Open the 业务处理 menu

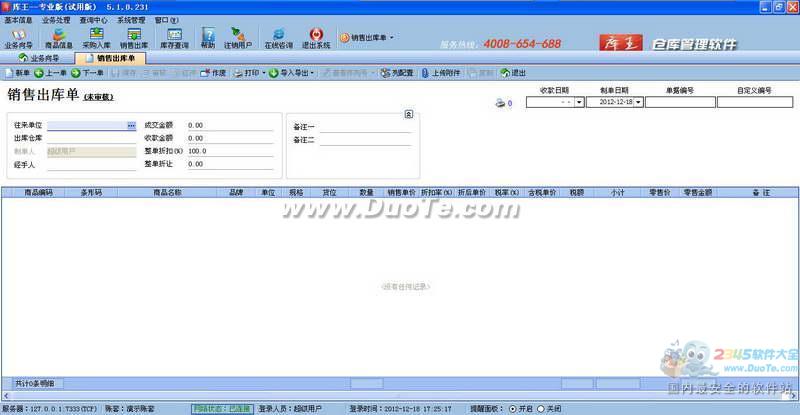point(54,19)
